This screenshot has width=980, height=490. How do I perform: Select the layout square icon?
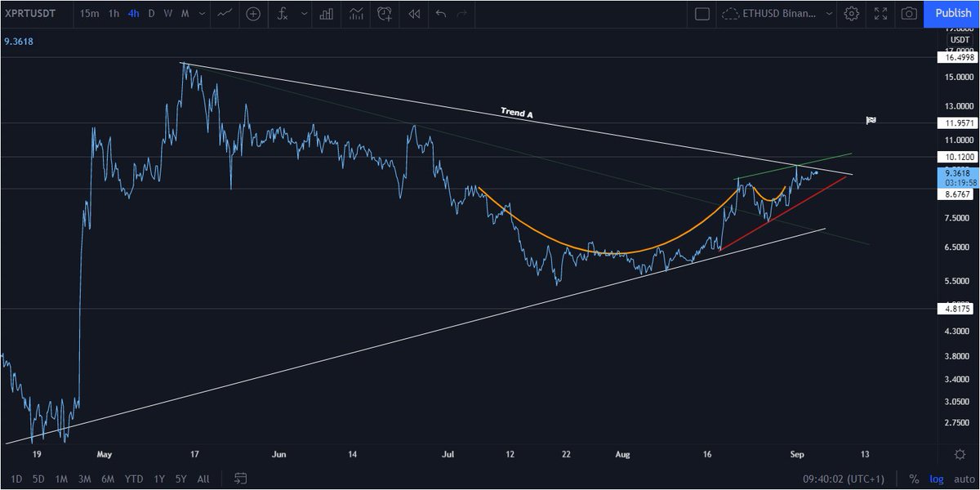702,14
